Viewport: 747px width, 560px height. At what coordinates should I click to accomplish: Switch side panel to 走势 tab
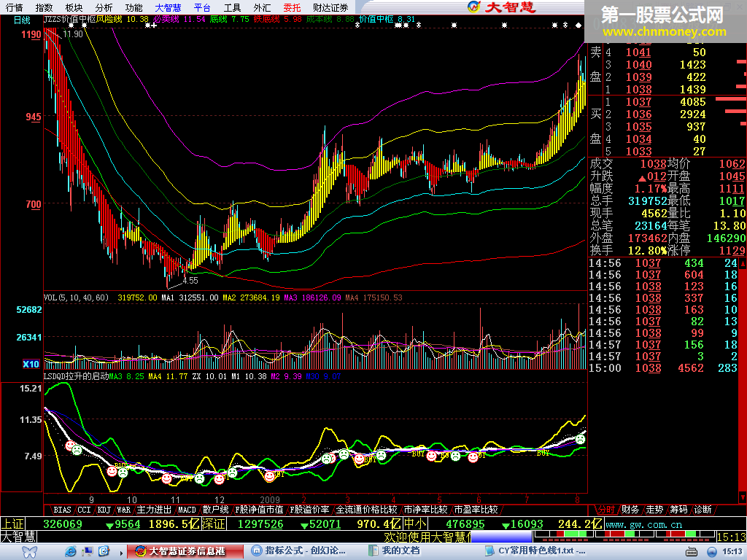654,510
